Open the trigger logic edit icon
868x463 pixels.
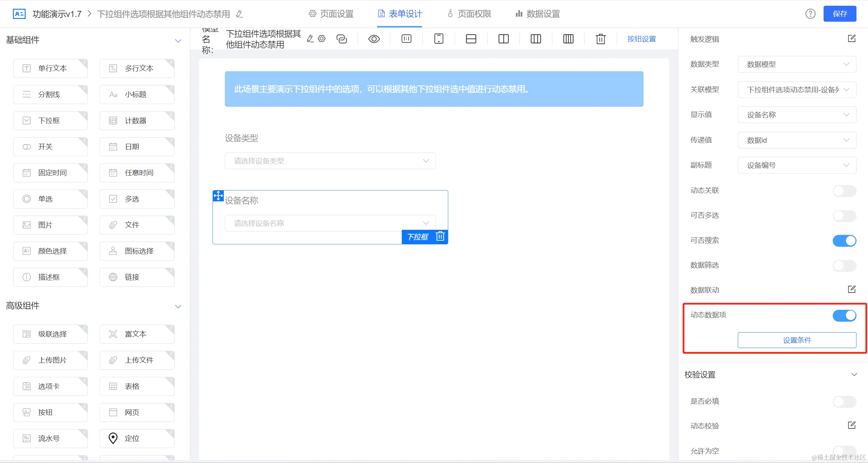[851, 39]
